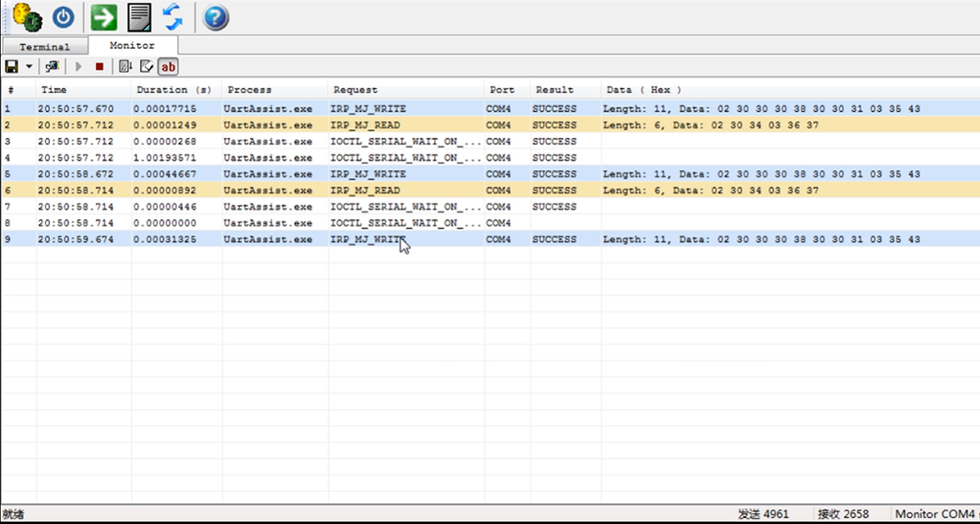Expand the dropdown arrow beside save icon

pyautogui.click(x=29, y=67)
